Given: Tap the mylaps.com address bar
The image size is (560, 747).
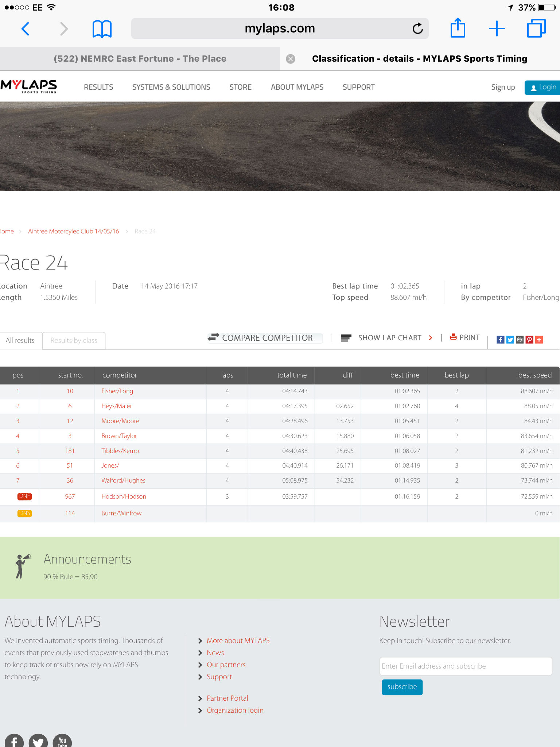Looking at the screenshot, I should tap(280, 28).
